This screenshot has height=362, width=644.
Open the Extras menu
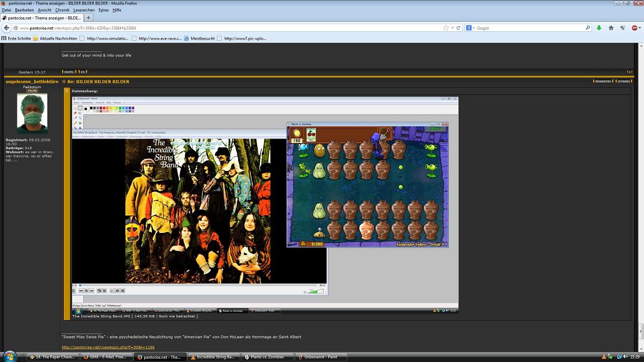(103, 10)
